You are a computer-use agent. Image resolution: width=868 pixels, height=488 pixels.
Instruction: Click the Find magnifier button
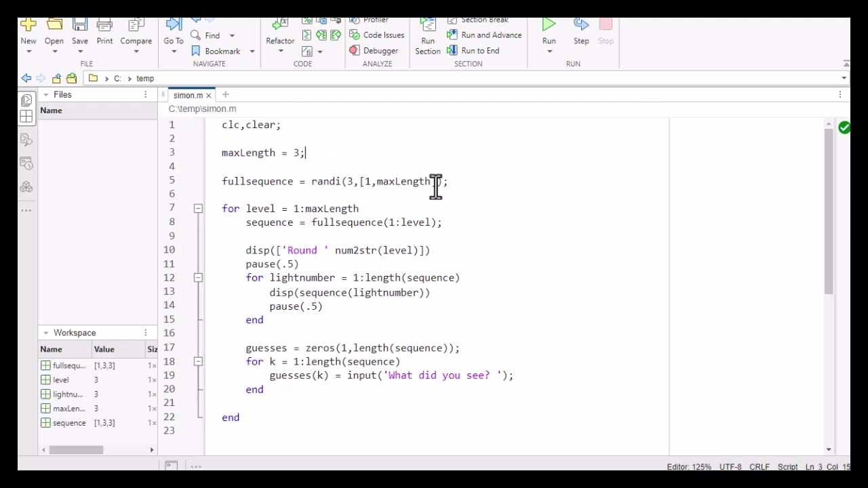pyautogui.click(x=205, y=35)
